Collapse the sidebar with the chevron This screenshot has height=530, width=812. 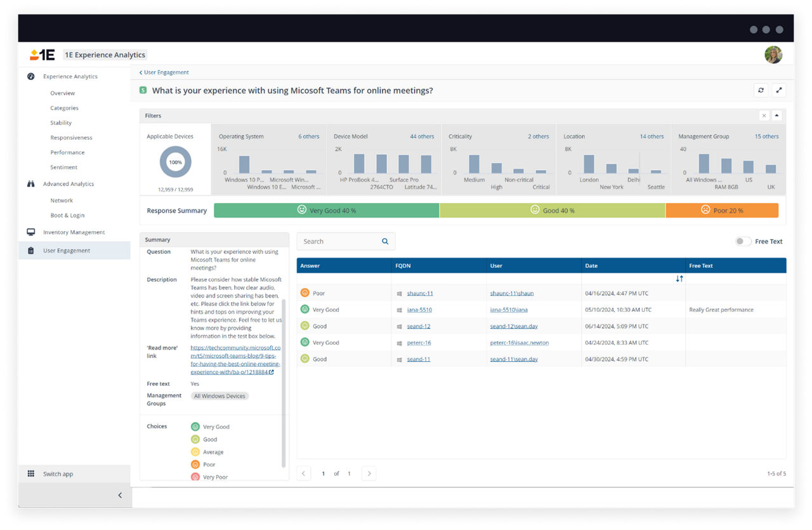click(120, 495)
